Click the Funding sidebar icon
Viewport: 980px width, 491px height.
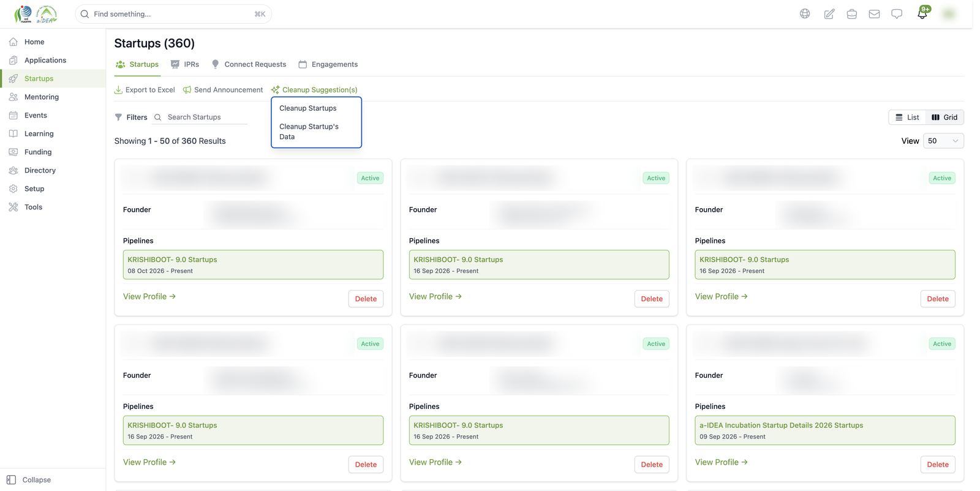pyautogui.click(x=13, y=152)
